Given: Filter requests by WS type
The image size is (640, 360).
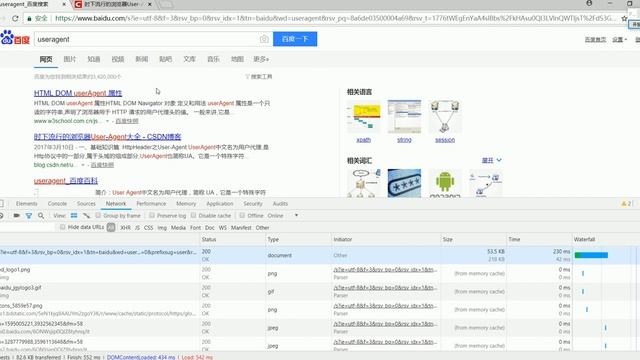Looking at the screenshot, I should (222, 228).
